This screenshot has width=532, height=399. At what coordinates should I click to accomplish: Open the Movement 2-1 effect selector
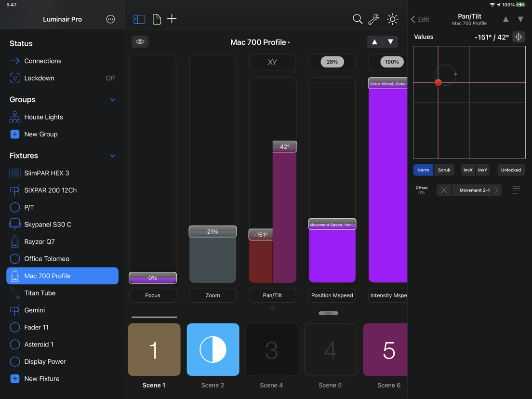click(477, 190)
